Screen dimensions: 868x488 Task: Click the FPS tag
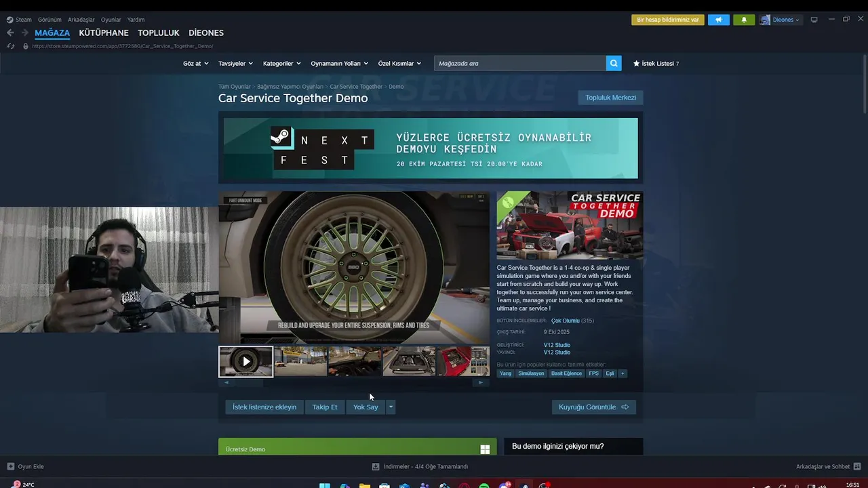(x=593, y=373)
